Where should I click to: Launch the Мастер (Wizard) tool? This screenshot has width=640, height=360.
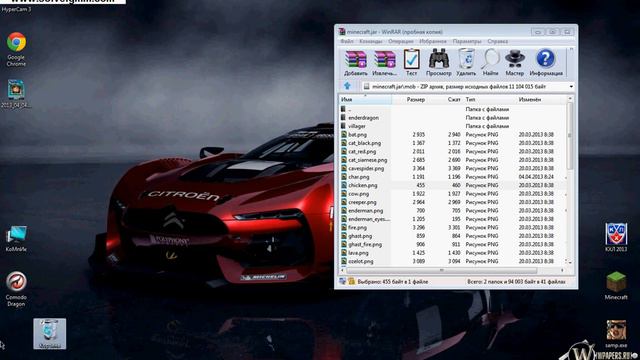515,62
